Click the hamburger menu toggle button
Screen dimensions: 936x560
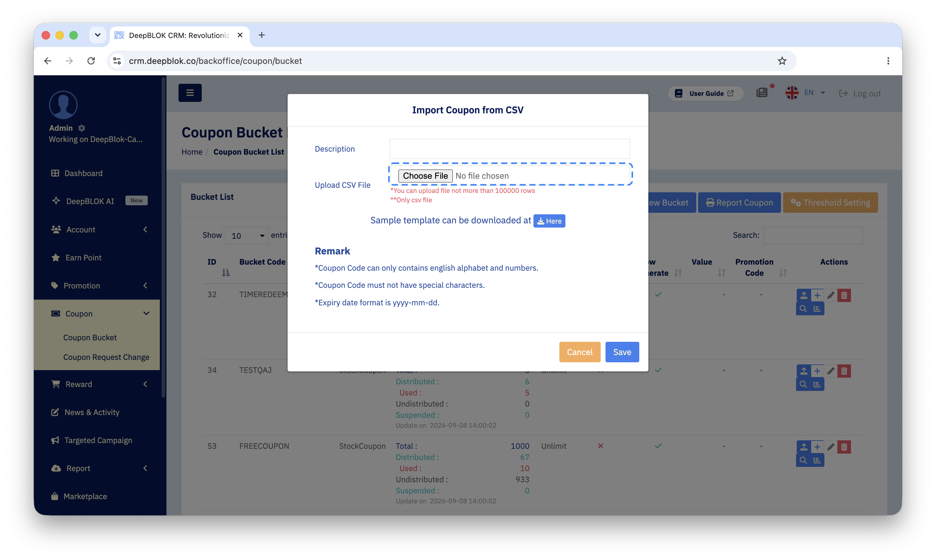click(190, 93)
